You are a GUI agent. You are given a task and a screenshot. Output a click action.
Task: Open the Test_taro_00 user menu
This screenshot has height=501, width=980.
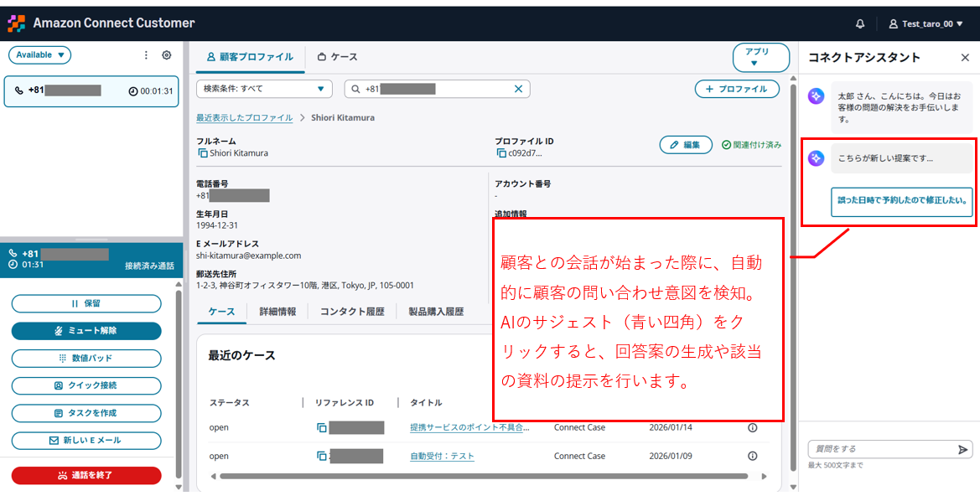click(x=926, y=23)
